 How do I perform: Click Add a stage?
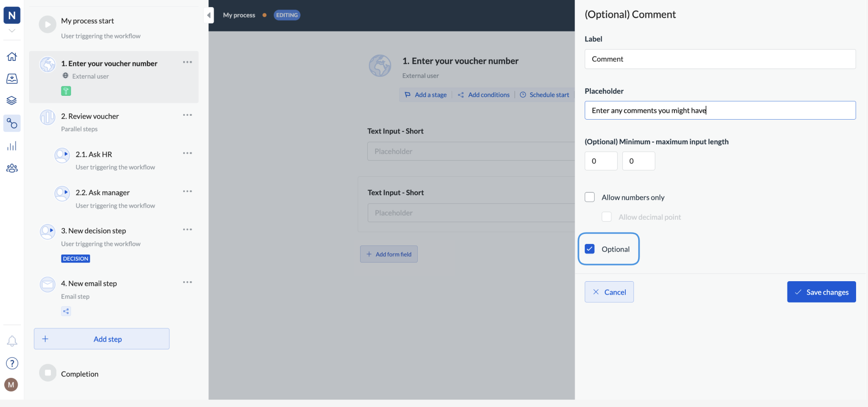(x=425, y=95)
